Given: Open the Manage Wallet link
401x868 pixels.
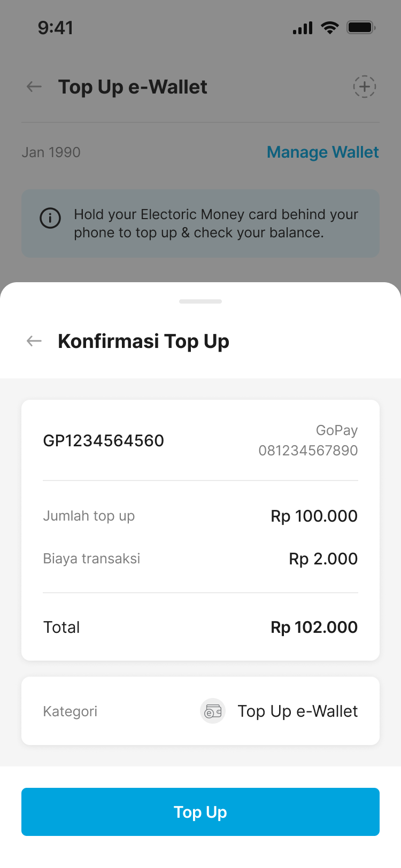Looking at the screenshot, I should click(322, 152).
